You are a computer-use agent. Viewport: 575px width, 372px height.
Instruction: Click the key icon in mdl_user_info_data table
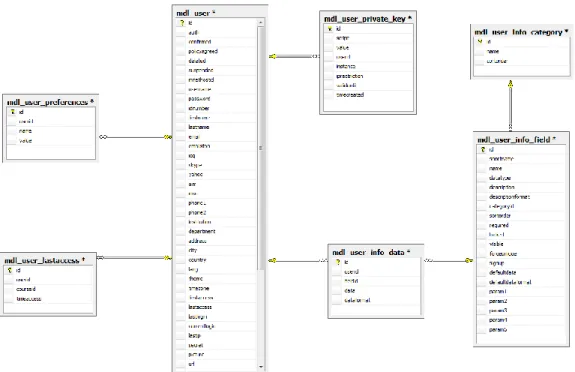tap(338, 262)
